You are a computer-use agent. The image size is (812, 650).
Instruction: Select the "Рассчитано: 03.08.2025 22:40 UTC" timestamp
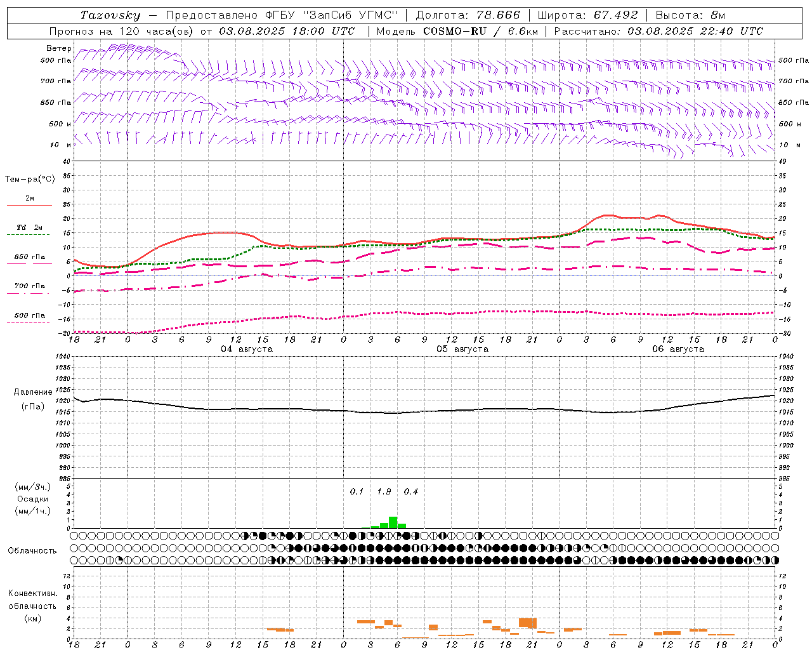(658, 31)
